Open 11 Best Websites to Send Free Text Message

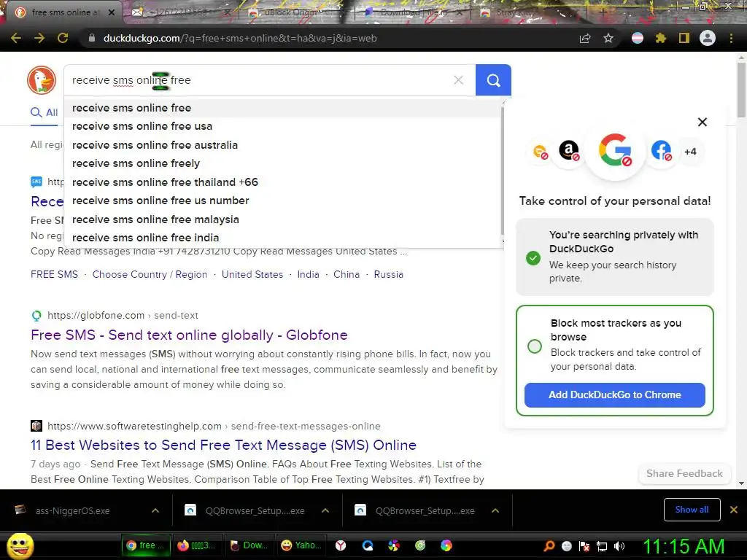click(223, 445)
